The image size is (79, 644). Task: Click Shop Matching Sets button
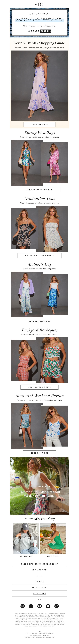pos(40,387)
